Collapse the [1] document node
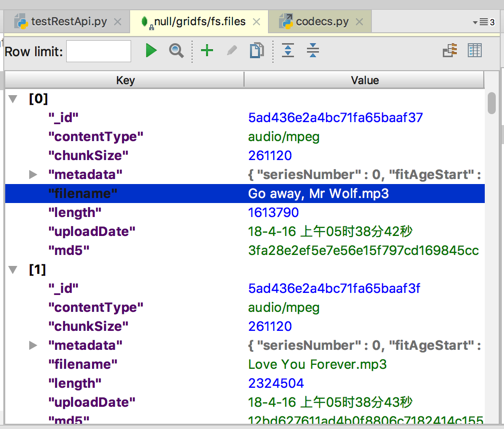 [13, 269]
